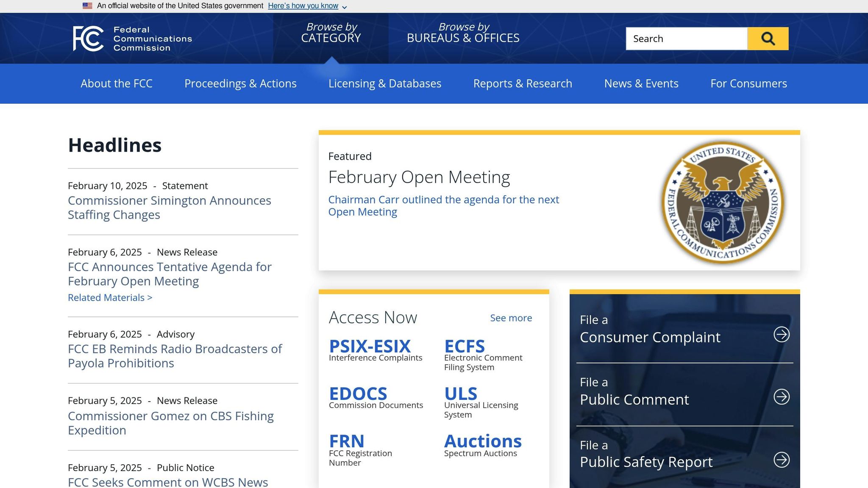Open the Browse by Bureaus & Offices tab
This screenshot has width=868, height=488.
click(463, 33)
